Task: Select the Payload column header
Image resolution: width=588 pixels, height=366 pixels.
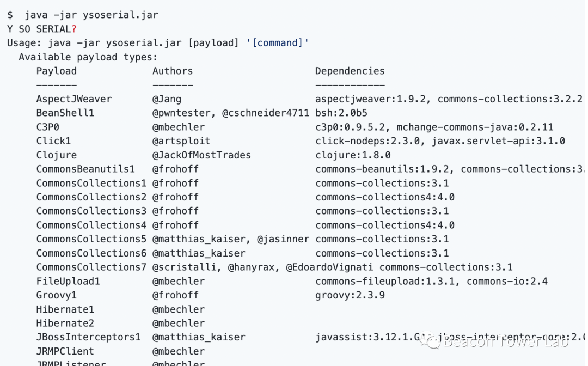Action: (56, 71)
